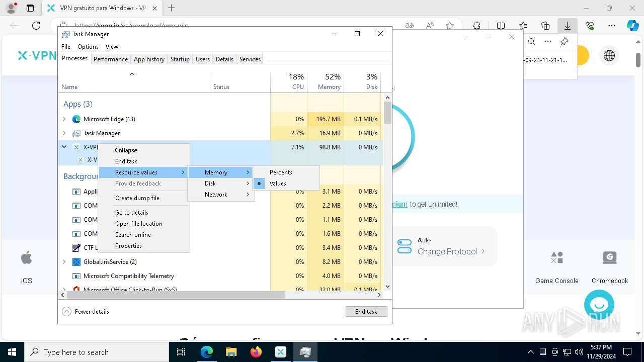The image size is (644, 362).
Task: Pin the downloads panel
Action: (x=565, y=42)
